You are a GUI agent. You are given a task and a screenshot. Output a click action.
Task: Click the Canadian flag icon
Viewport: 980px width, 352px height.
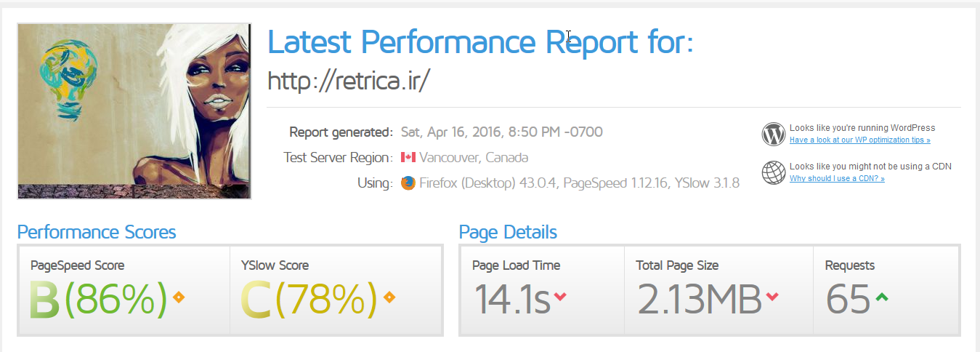[408, 157]
